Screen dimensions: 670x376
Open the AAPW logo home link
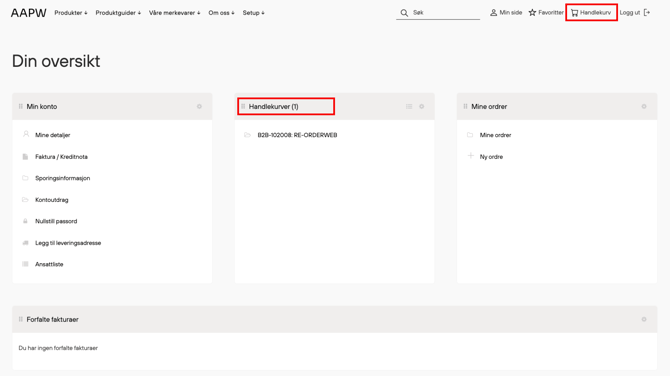coord(29,13)
